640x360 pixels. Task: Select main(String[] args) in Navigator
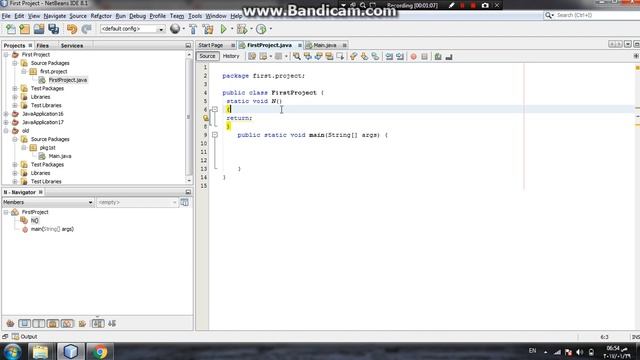(52, 229)
